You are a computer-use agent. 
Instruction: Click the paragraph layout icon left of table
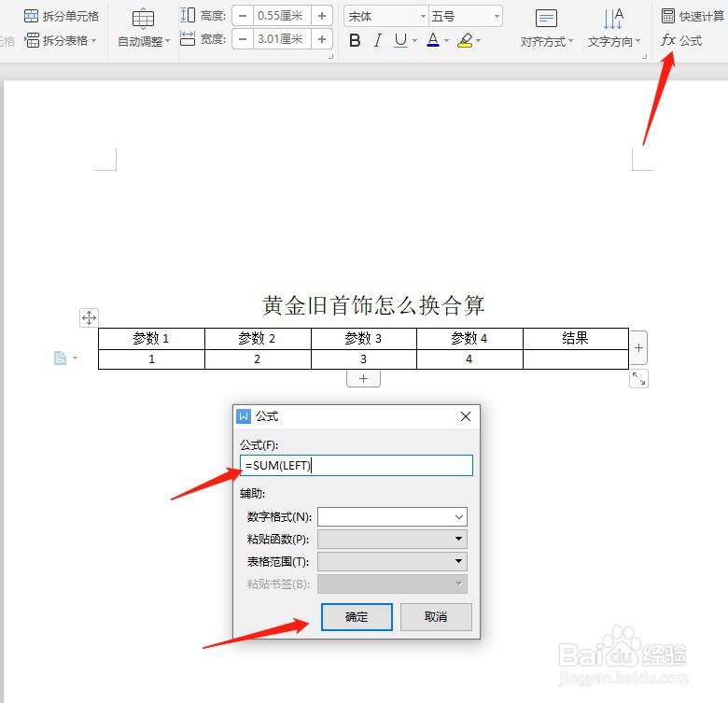pyautogui.click(x=61, y=358)
